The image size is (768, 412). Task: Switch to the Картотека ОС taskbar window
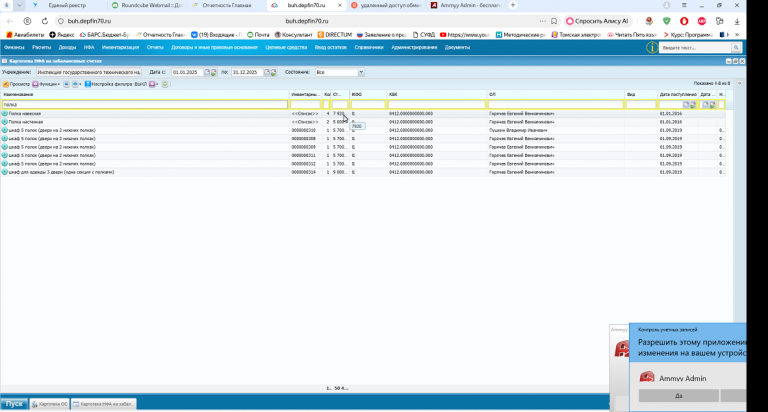click(49, 404)
